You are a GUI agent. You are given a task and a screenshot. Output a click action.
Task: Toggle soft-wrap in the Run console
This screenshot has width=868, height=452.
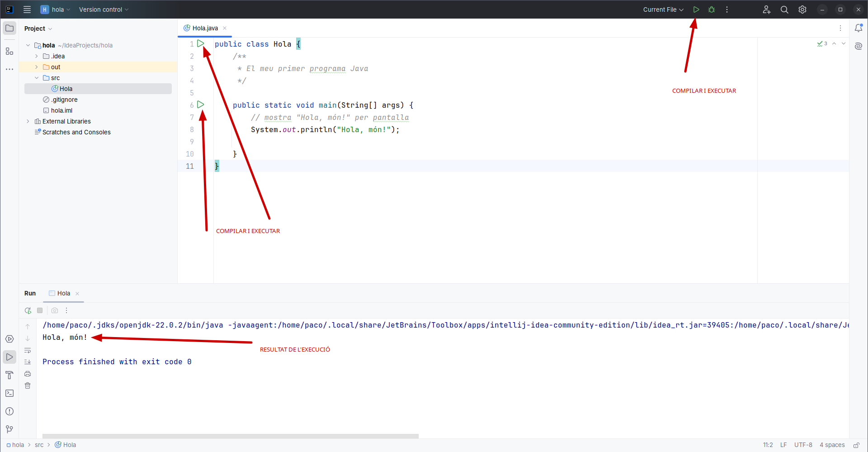tap(28, 351)
